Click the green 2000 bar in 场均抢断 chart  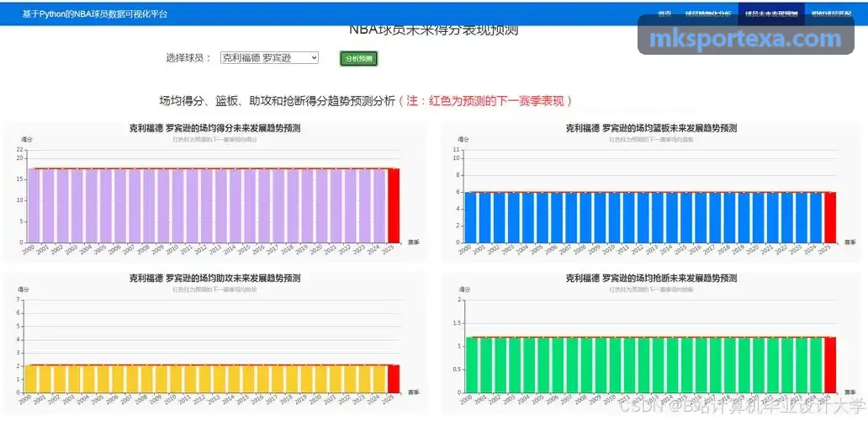point(470,365)
